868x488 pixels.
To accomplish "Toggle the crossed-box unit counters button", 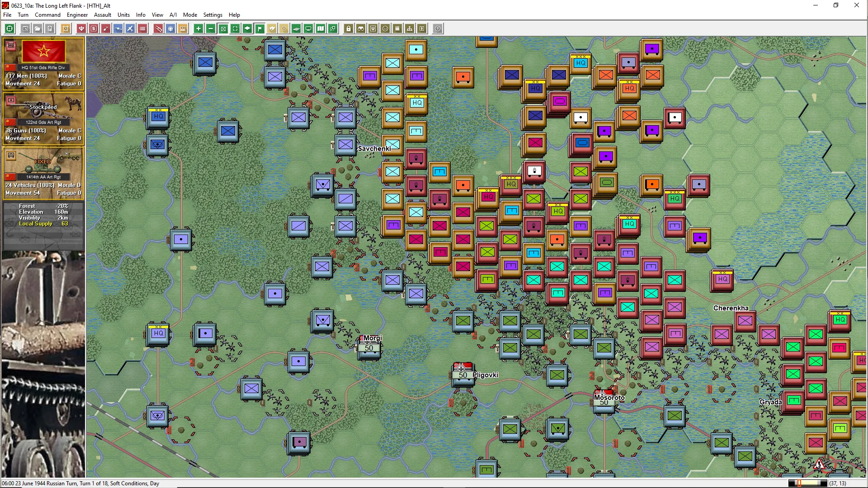I will point(223,28).
